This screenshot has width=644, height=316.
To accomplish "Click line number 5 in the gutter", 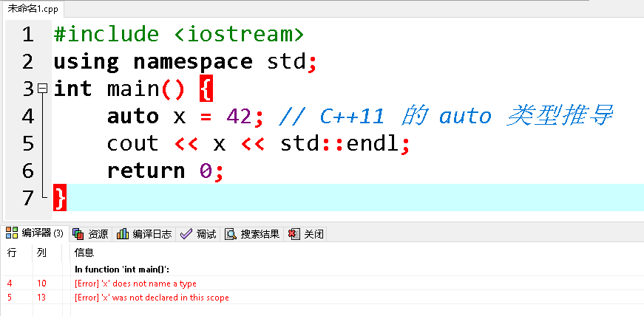I will [27, 143].
